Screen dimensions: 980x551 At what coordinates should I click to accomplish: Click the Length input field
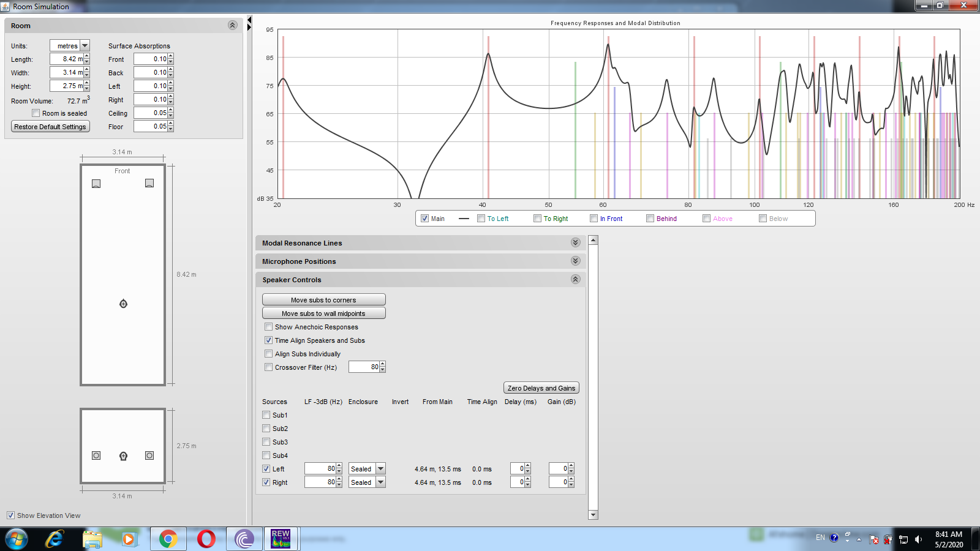tap(66, 59)
